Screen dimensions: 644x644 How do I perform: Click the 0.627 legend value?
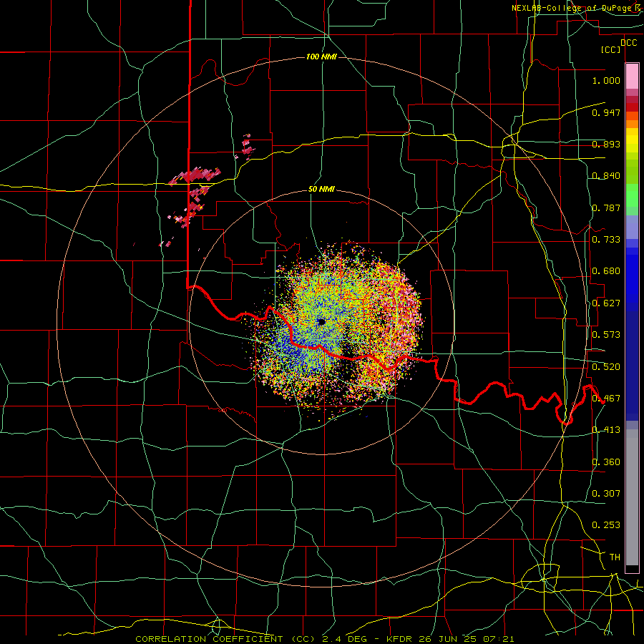pyautogui.click(x=606, y=303)
